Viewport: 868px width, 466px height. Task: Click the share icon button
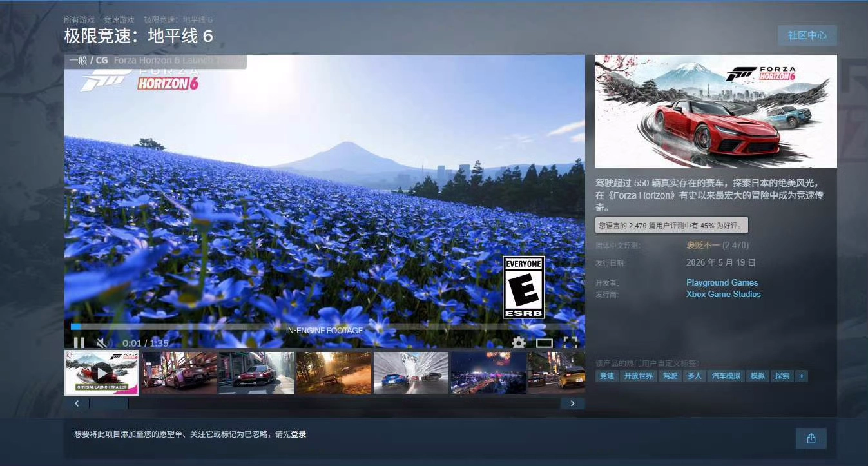pos(811,438)
